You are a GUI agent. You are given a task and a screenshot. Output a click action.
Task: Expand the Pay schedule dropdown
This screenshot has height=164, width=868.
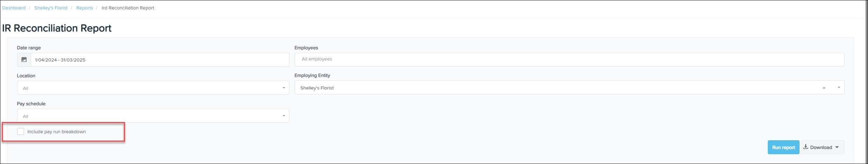pyautogui.click(x=153, y=116)
